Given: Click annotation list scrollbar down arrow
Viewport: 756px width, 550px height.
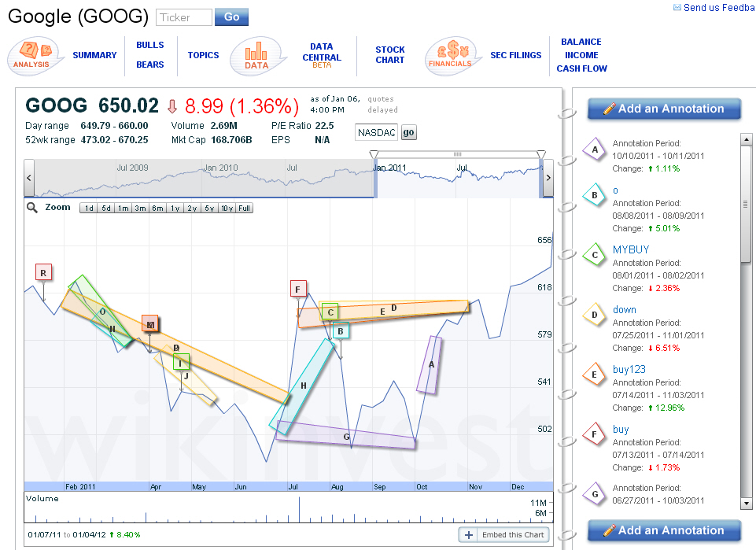Looking at the screenshot, I should point(746,504).
